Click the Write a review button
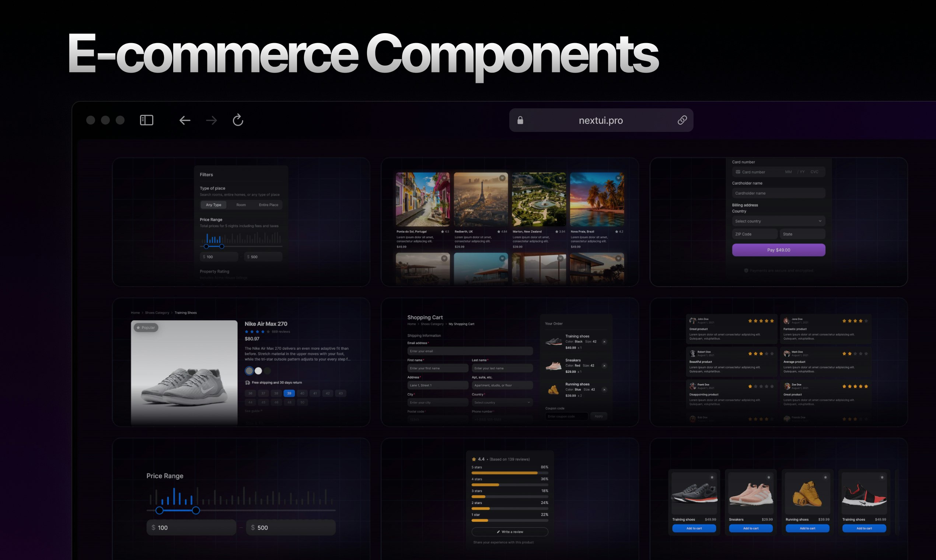The height and width of the screenshot is (560, 936). (x=510, y=532)
